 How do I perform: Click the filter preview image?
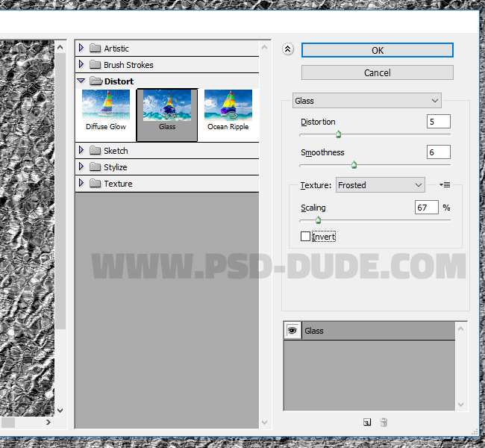tap(27, 228)
